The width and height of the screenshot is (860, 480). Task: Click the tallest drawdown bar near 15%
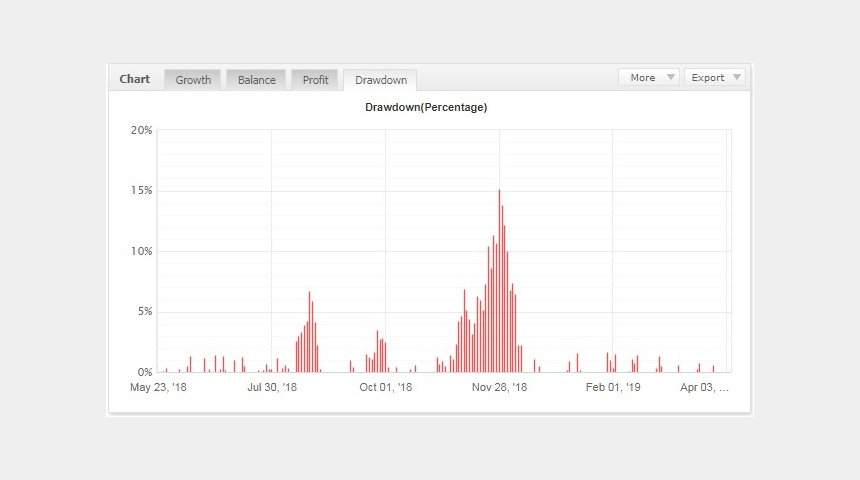[x=499, y=281]
